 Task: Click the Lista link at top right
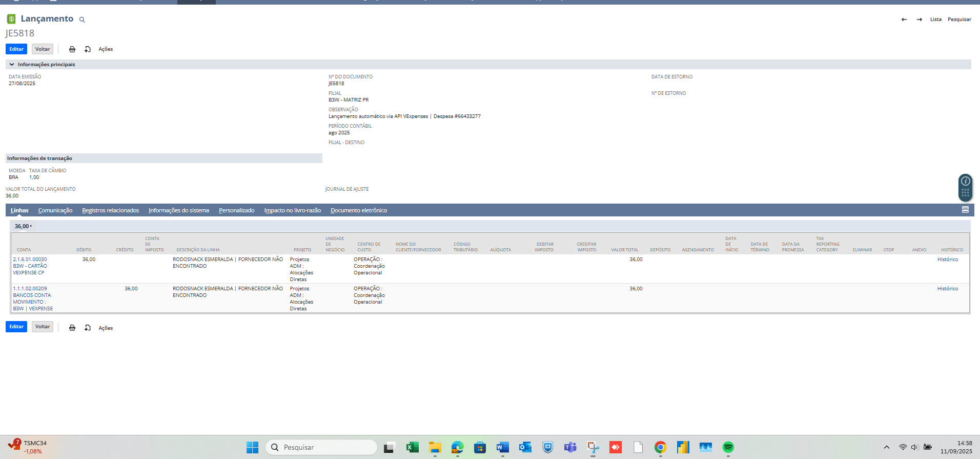[x=935, y=19]
